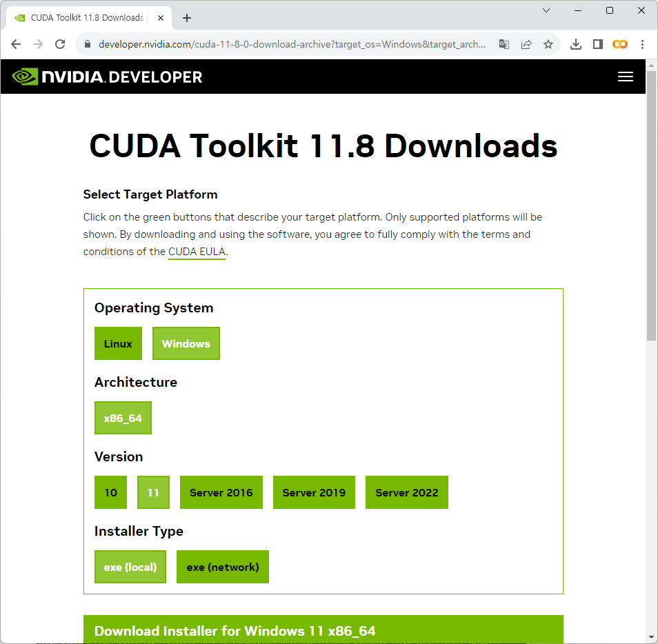
Task: Go back to the previous page
Action: pyautogui.click(x=16, y=44)
